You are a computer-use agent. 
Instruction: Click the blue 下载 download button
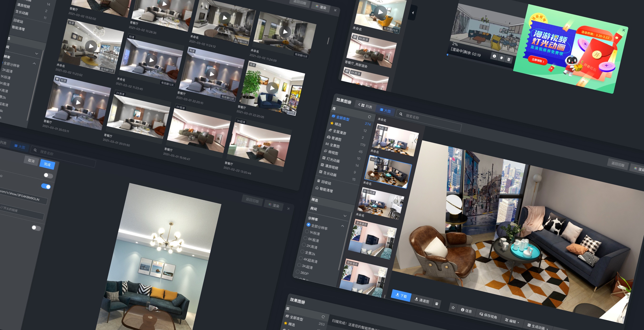click(x=401, y=296)
